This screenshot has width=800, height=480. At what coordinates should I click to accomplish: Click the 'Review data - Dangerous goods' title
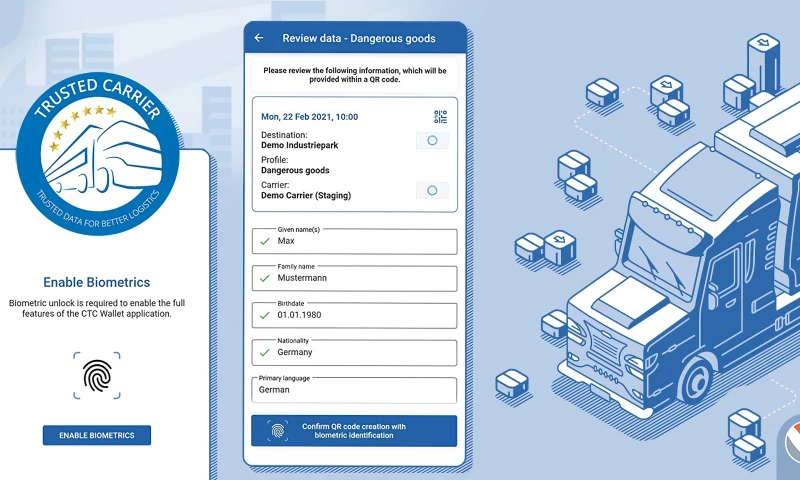tap(359, 38)
